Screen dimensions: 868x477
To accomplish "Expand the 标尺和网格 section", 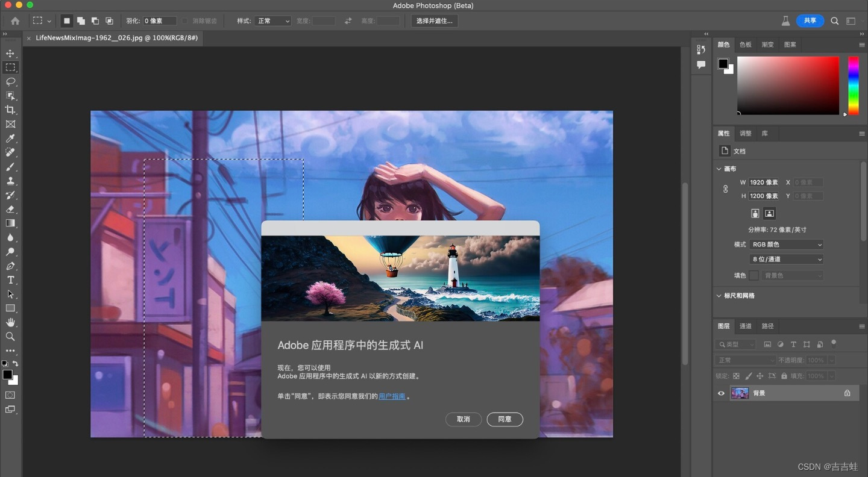I will (719, 296).
